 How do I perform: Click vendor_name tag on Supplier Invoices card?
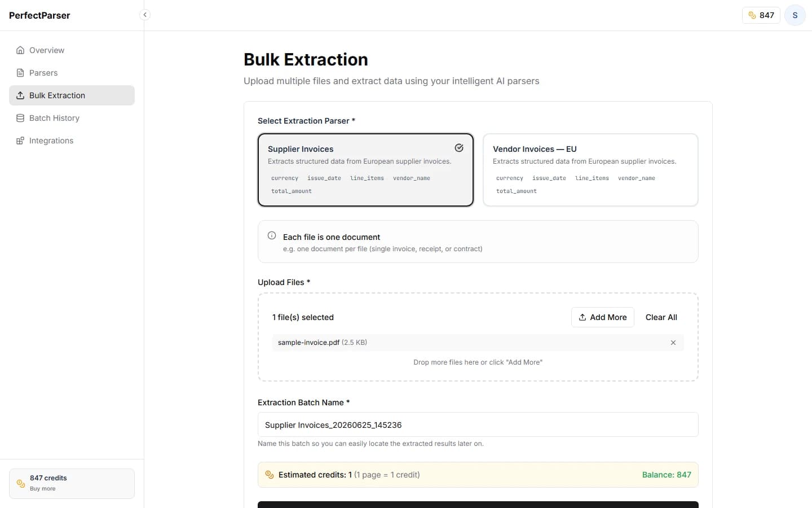click(x=412, y=178)
